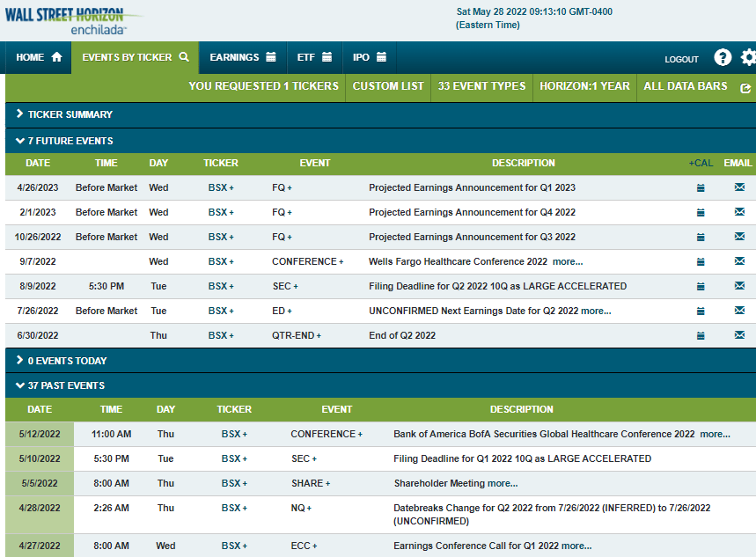The height and width of the screenshot is (557, 756).
Task: Email the Q3 2022 projected earnings announcement
Action: point(738,237)
